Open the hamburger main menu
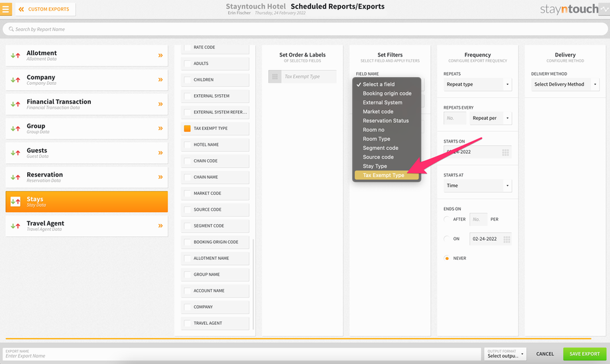This screenshot has height=364, width=610. 6,9
